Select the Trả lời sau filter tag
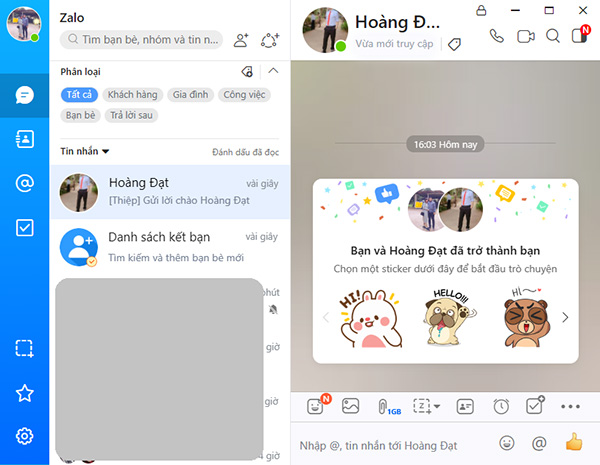The width and height of the screenshot is (600, 465). click(131, 115)
